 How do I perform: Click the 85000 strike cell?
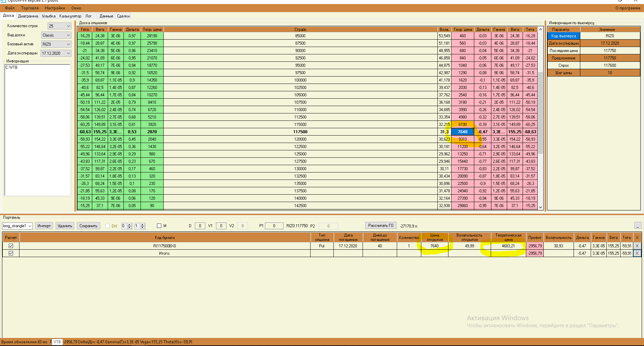(x=300, y=36)
